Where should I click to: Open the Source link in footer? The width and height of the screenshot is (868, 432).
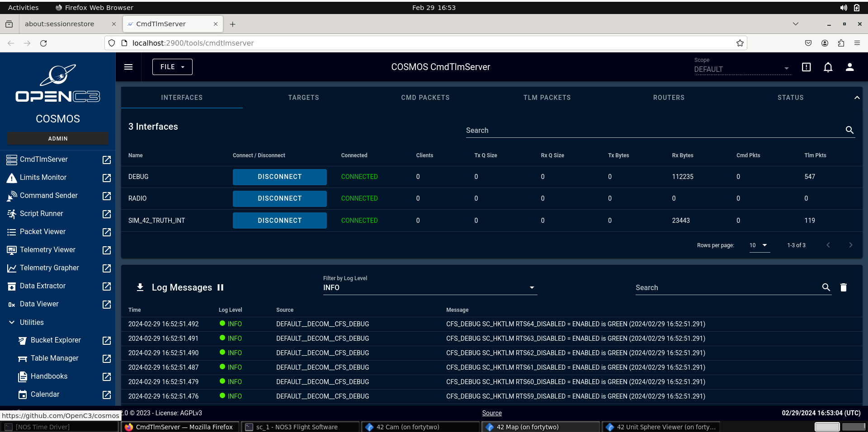coord(492,413)
